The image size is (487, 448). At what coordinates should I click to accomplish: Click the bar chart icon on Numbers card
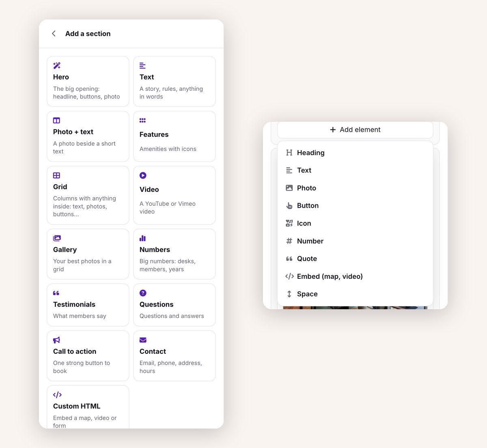coord(142,238)
